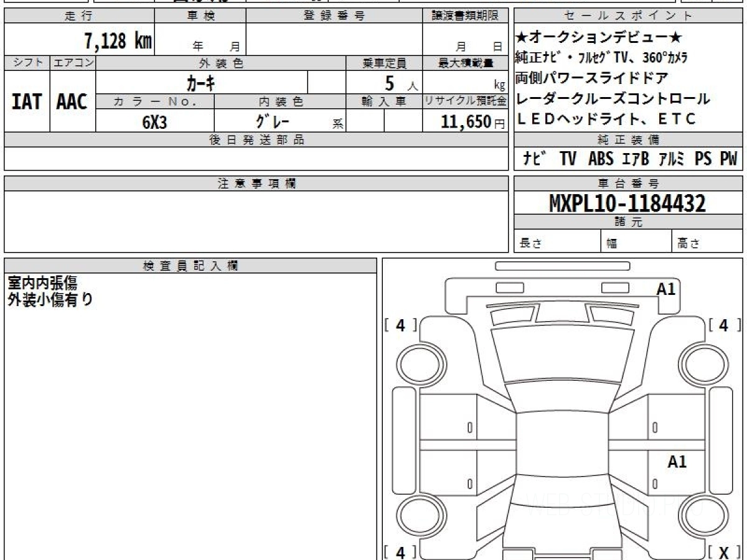
Task: Click the ABS equipment entry
Action: [x=601, y=159]
